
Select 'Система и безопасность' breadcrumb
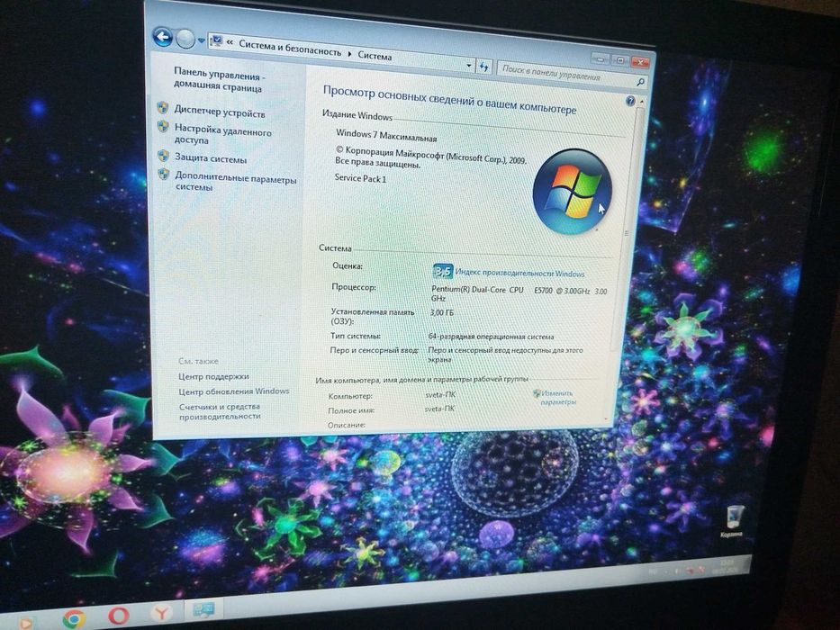(290, 49)
